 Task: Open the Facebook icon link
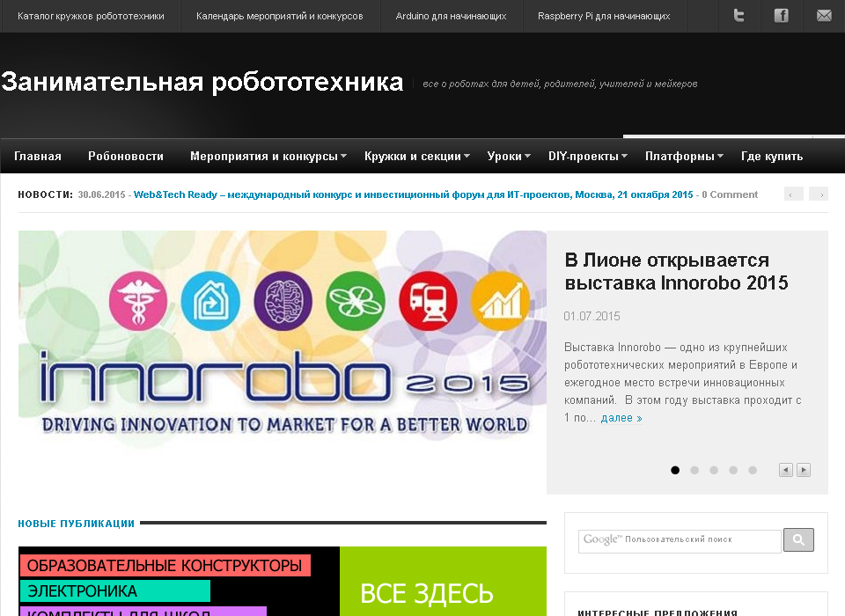point(782,16)
